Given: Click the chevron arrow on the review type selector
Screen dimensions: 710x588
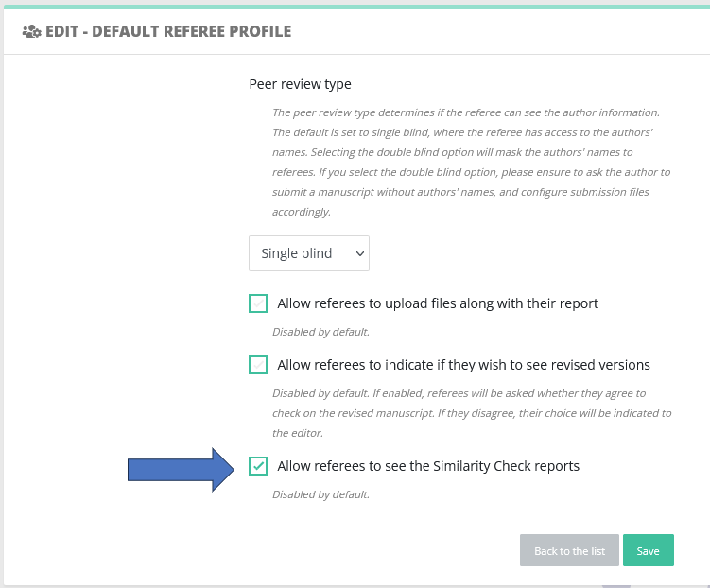Looking at the screenshot, I should click(x=360, y=254).
